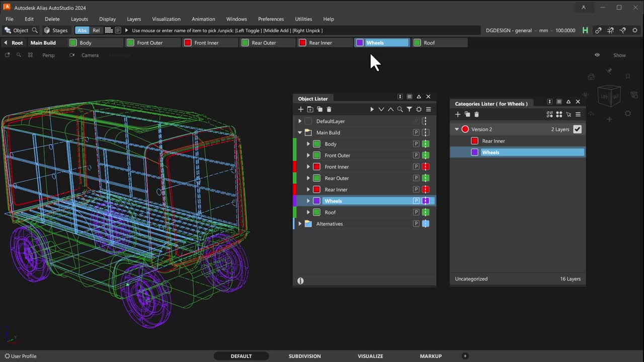Open Object Lister settings gear
The width and height of the screenshot is (644, 362).
click(419, 109)
